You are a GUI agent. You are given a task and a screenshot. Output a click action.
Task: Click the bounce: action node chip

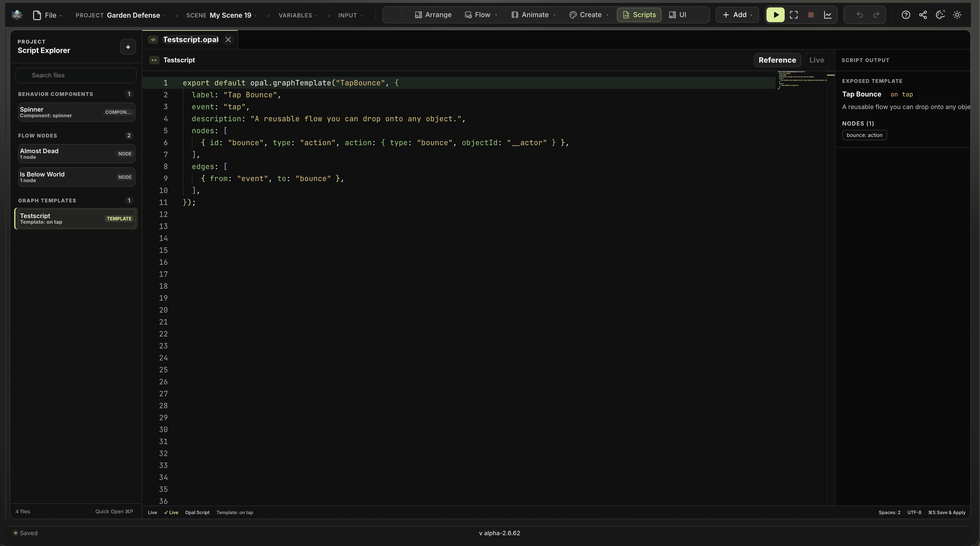pyautogui.click(x=864, y=135)
